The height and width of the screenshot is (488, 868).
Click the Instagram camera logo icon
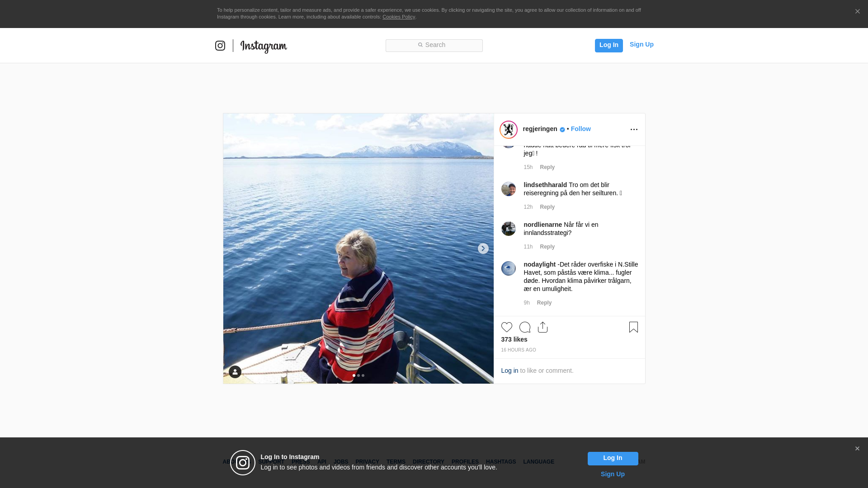point(220,46)
